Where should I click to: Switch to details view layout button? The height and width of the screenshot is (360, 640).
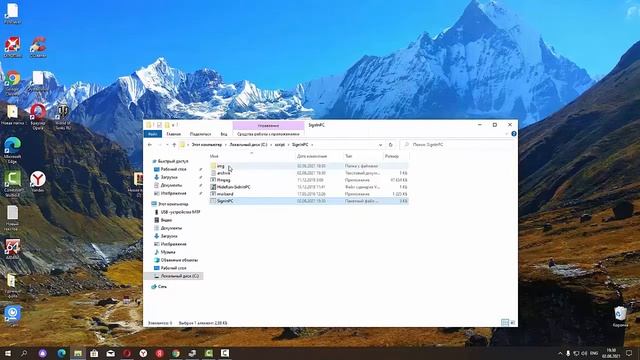[505, 323]
